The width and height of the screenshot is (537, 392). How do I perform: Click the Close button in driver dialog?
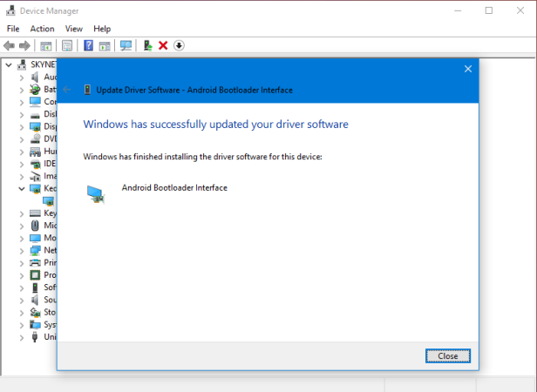448,356
